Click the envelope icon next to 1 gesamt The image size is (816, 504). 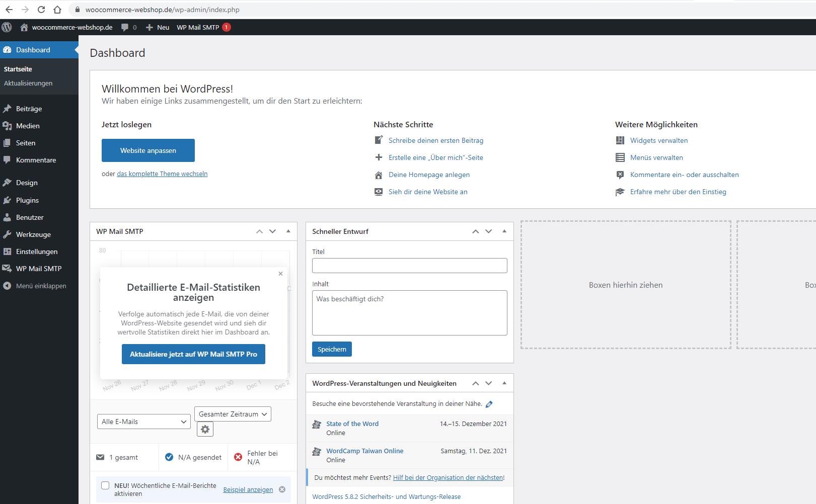coord(100,457)
